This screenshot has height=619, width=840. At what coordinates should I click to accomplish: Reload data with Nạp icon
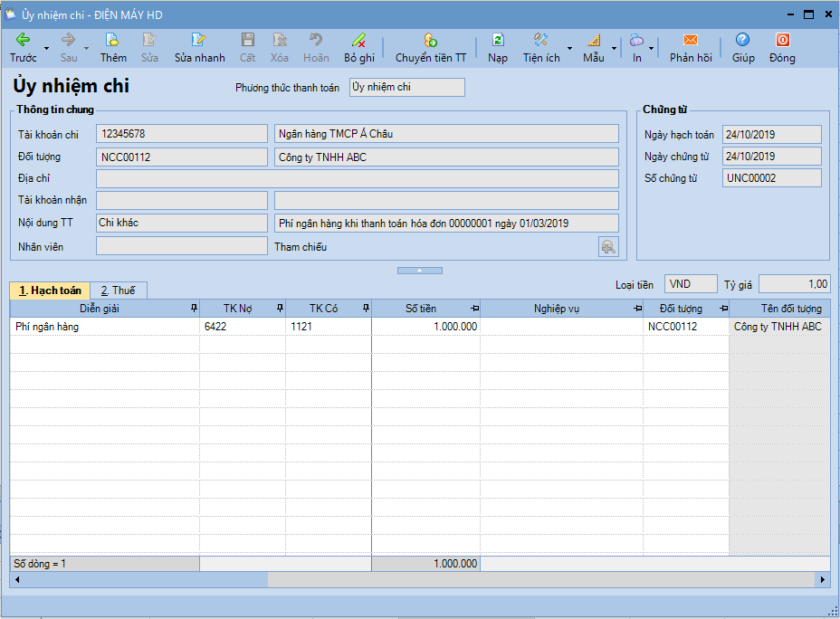pos(498,40)
